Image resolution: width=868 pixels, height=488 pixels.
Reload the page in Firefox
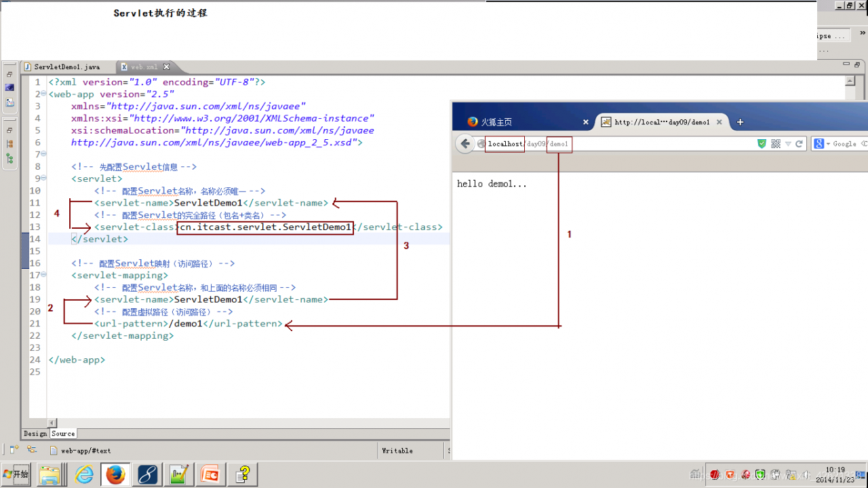tap(799, 144)
